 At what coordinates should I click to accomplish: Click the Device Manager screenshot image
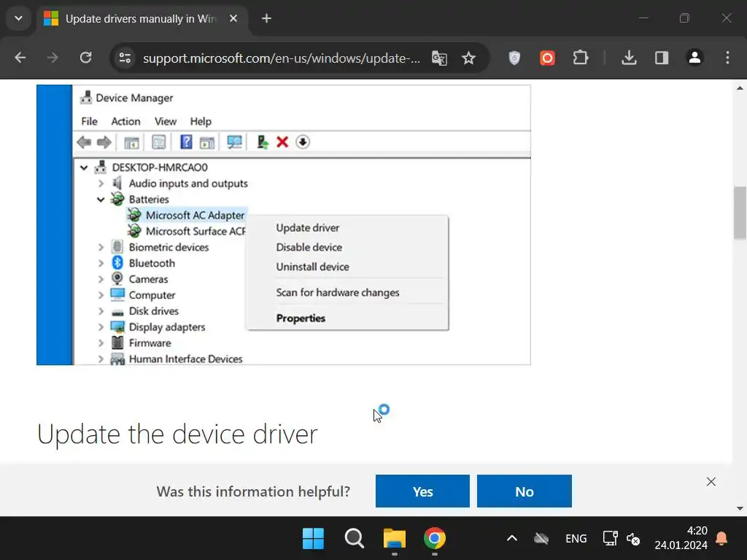[x=284, y=225]
